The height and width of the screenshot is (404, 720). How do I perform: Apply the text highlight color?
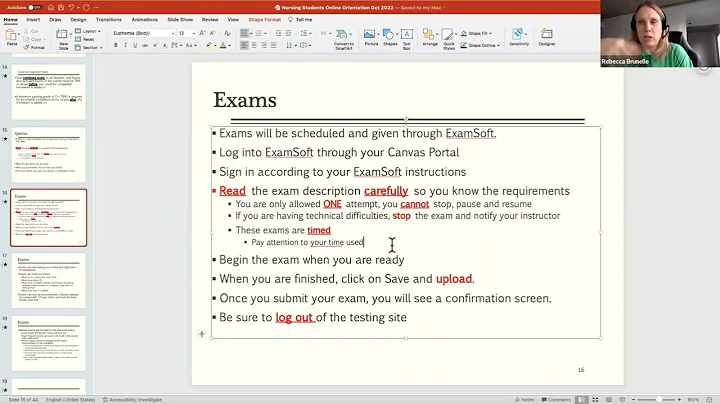209,45
